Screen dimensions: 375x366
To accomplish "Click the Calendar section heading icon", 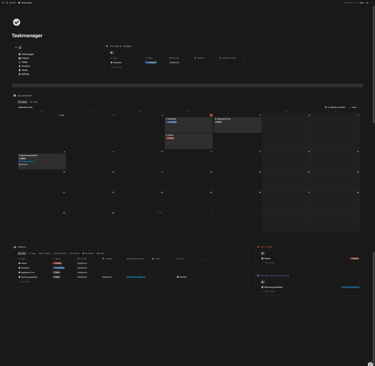I will click(x=15, y=96).
